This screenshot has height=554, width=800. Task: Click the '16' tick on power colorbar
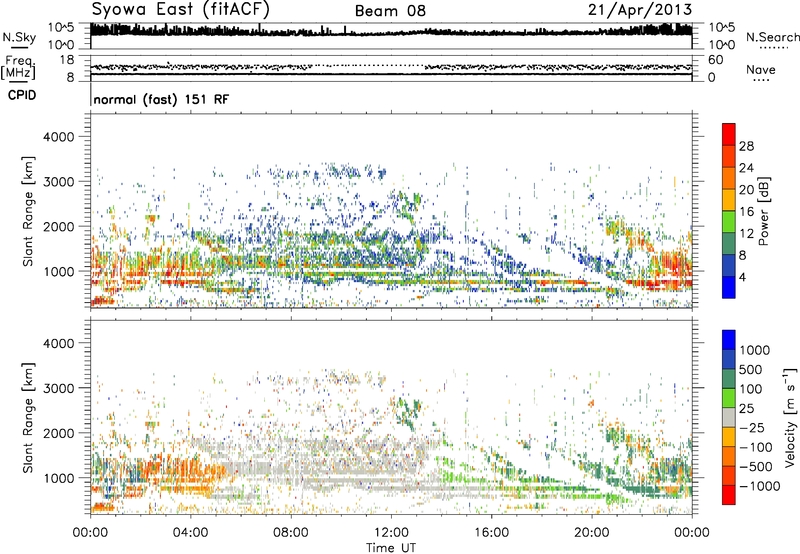[746, 212]
